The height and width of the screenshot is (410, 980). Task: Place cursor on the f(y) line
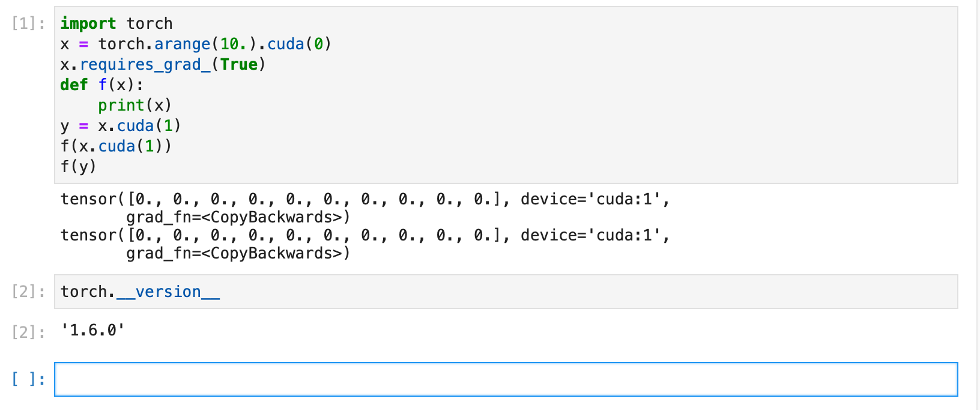click(78, 167)
